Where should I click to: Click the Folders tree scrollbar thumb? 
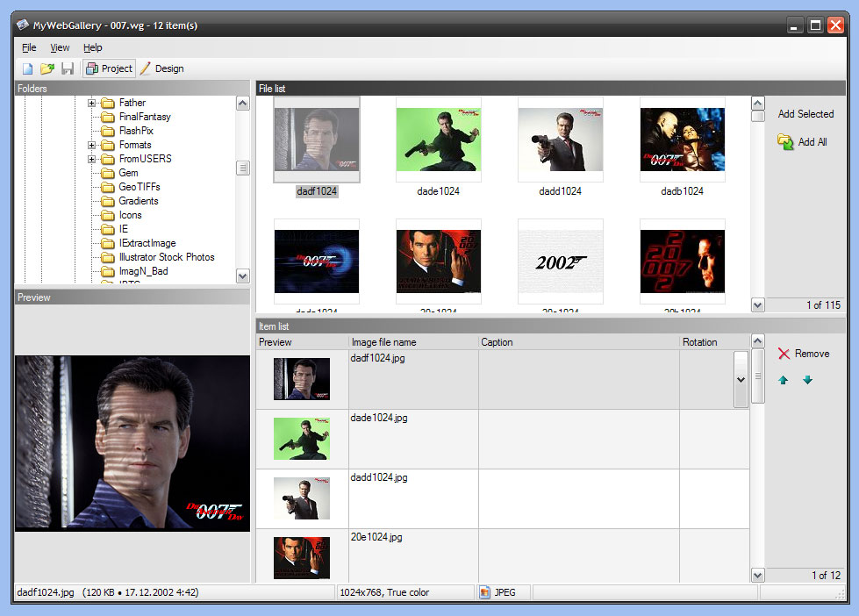[x=243, y=168]
